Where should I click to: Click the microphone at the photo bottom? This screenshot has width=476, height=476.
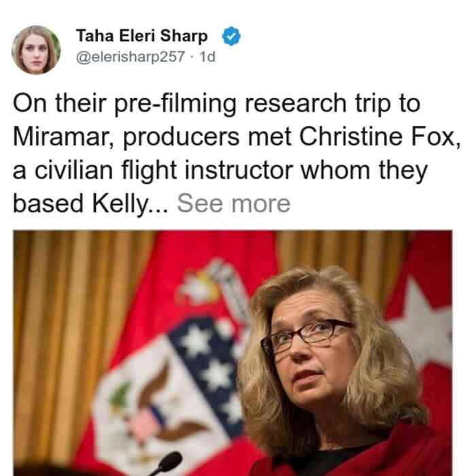click(x=167, y=464)
